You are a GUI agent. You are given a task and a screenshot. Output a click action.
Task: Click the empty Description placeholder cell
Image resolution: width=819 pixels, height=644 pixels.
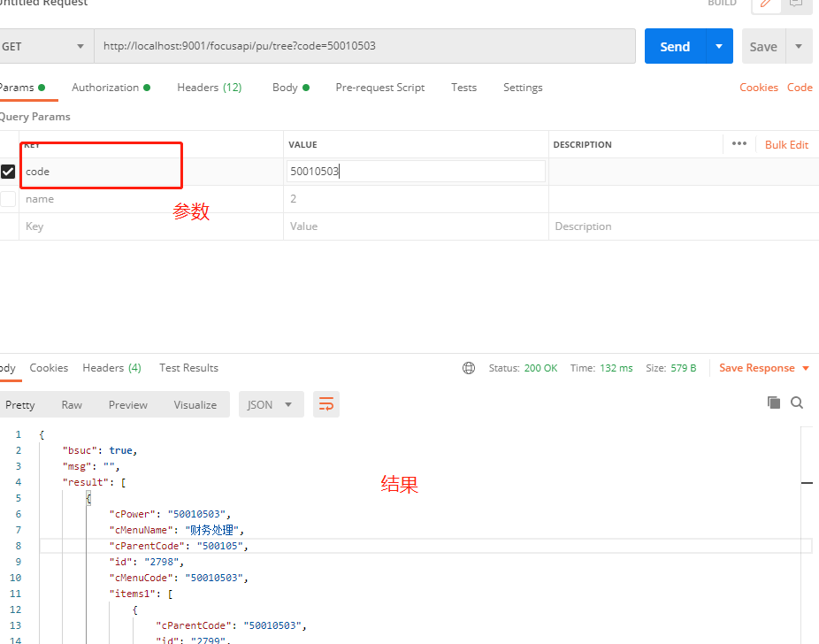(684, 226)
